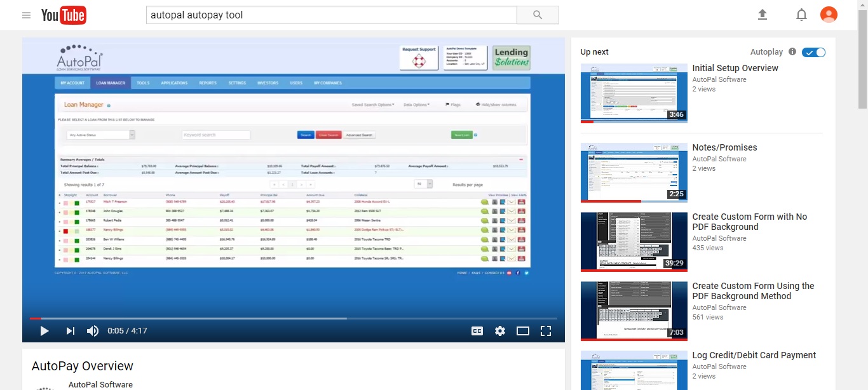868x390 pixels.
Task: Click the Reports tab in video
Action: pos(208,83)
